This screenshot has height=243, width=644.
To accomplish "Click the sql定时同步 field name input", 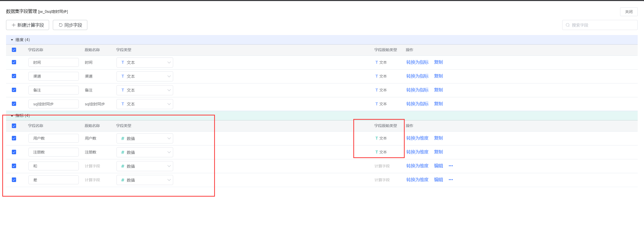I will coord(54,104).
